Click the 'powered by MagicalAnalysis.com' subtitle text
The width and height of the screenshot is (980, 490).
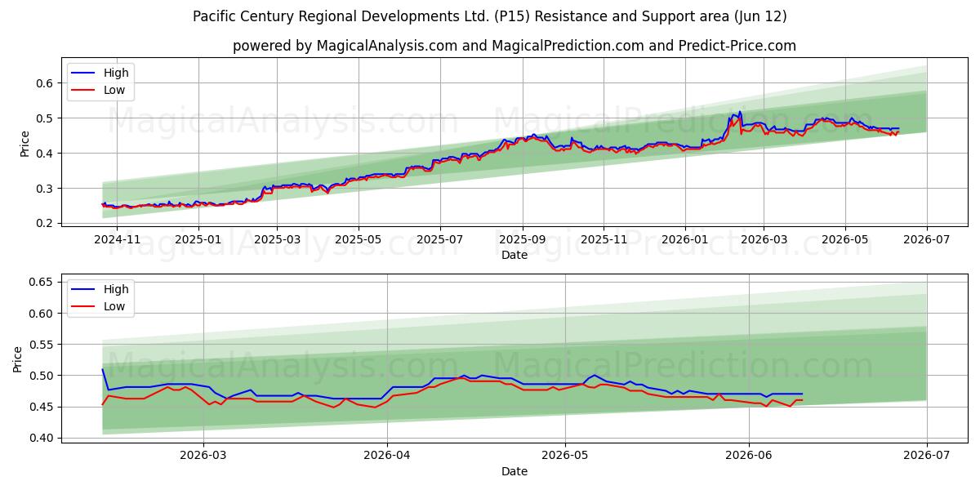514,46
